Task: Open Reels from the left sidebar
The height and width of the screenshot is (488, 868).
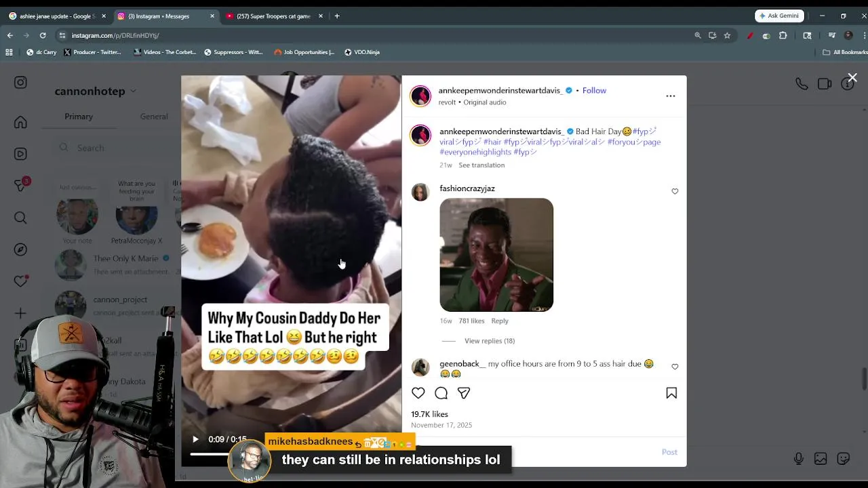Action: click(20, 154)
